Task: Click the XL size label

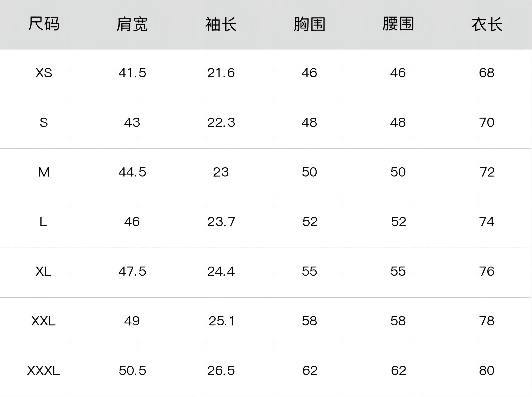Action: pyautogui.click(x=43, y=271)
